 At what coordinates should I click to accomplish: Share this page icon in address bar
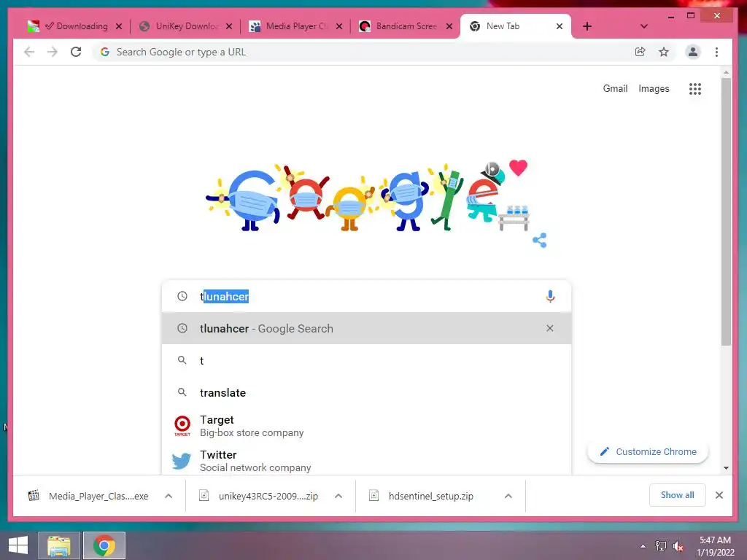point(640,52)
